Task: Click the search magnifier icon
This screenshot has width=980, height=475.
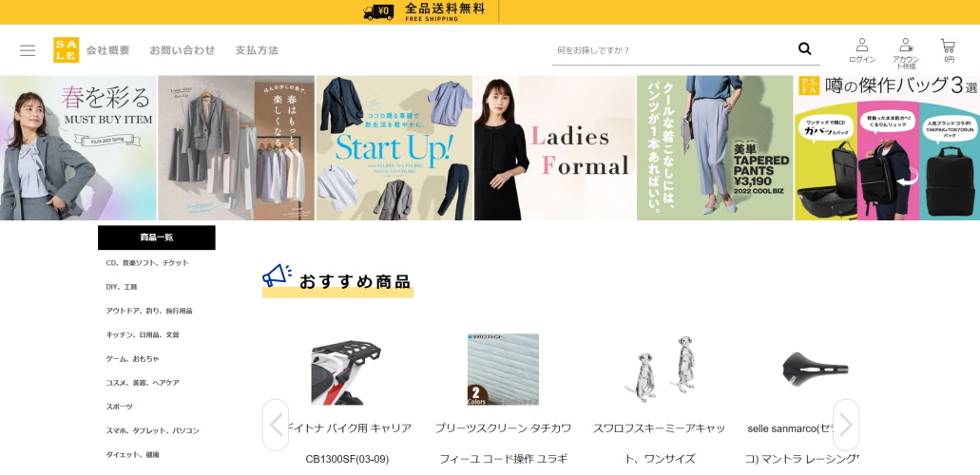Action: pos(805,48)
